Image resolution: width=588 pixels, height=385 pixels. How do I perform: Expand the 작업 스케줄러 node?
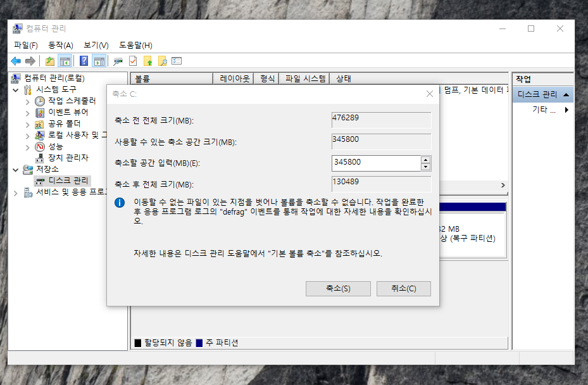click(x=27, y=101)
